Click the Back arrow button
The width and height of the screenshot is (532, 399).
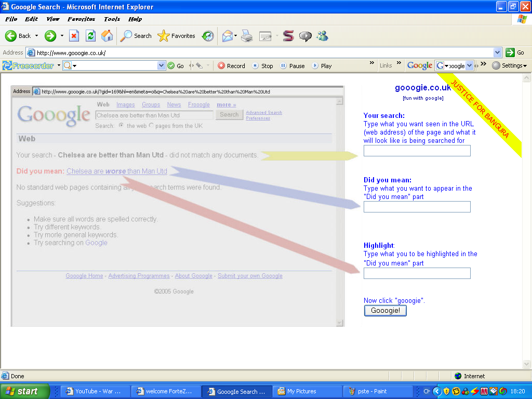click(18, 36)
